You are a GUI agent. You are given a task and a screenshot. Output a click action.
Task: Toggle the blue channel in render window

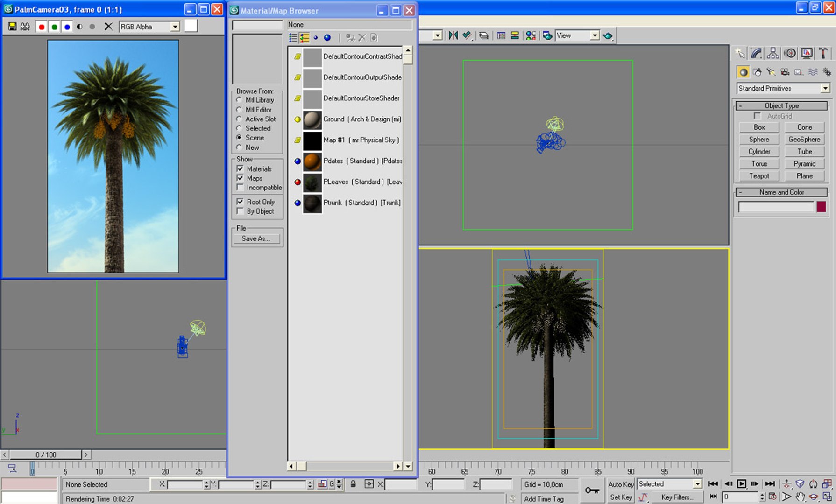point(67,27)
